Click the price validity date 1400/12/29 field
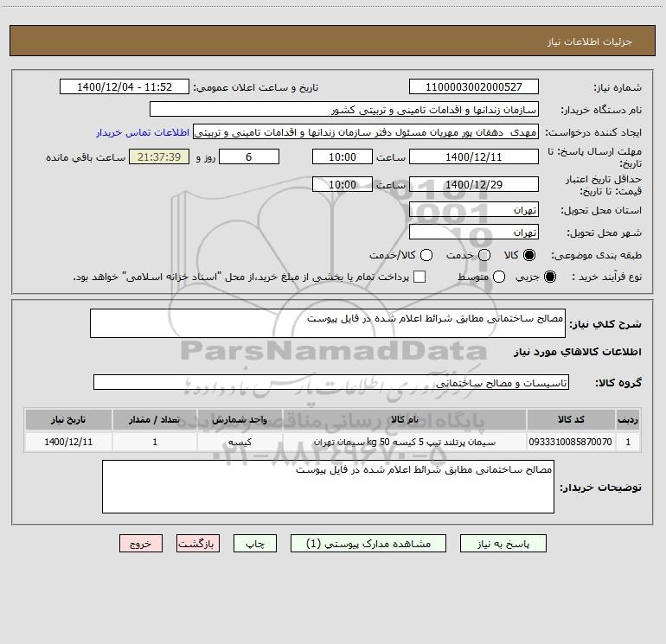Image resolution: width=666 pixels, height=644 pixels. [474, 184]
